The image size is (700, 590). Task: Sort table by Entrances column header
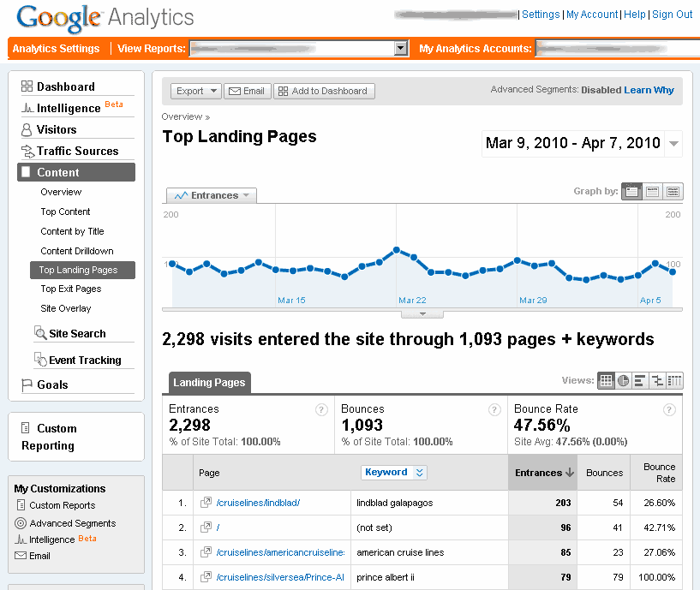click(543, 473)
